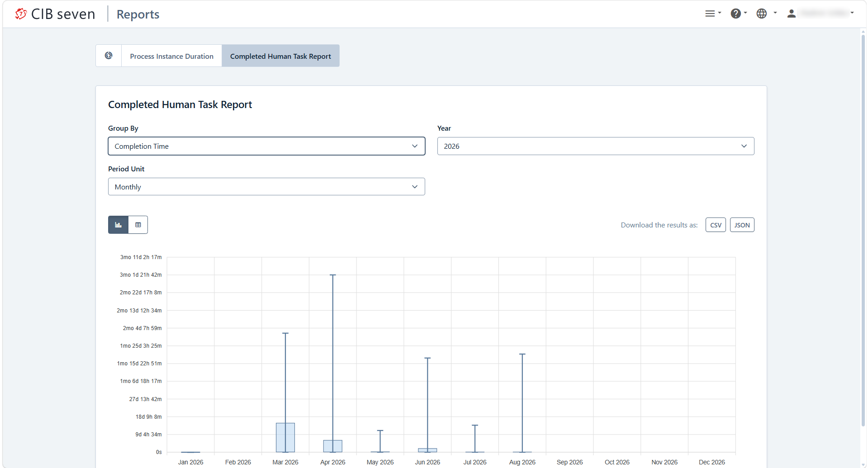Select Completed Human Task Report tab
The height and width of the screenshot is (468, 868).
[x=280, y=56]
